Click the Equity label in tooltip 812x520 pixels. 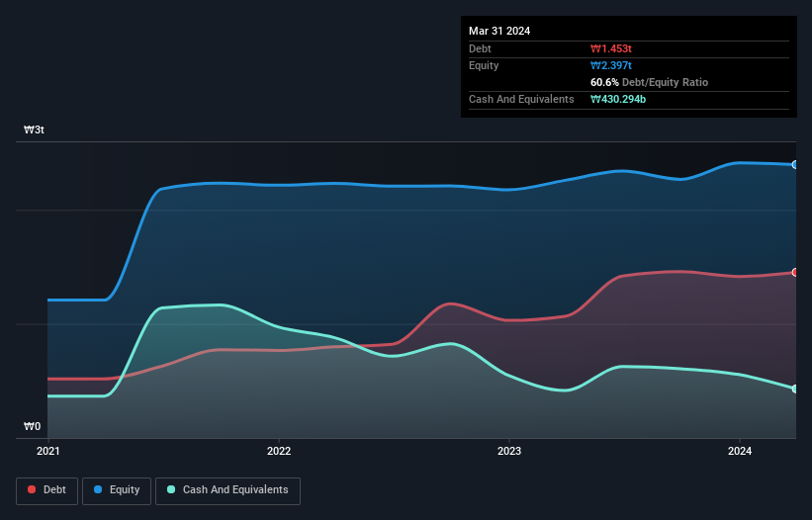484,65
